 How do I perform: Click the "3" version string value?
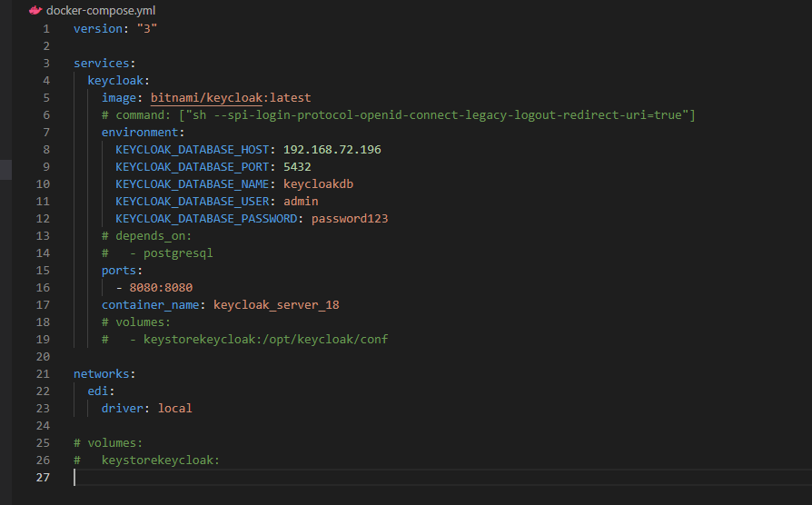[146, 28]
